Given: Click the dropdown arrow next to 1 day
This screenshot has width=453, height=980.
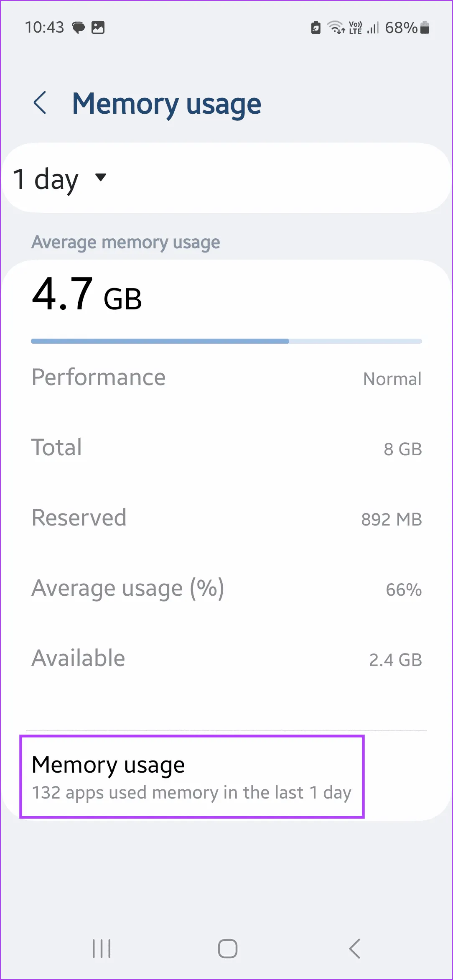Looking at the screenshot, I should (x=101, y=177).
